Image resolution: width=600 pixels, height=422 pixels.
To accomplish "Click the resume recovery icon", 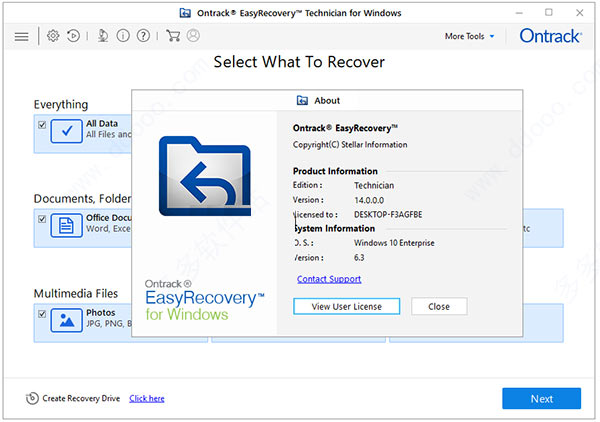I will tap(73, 36).
